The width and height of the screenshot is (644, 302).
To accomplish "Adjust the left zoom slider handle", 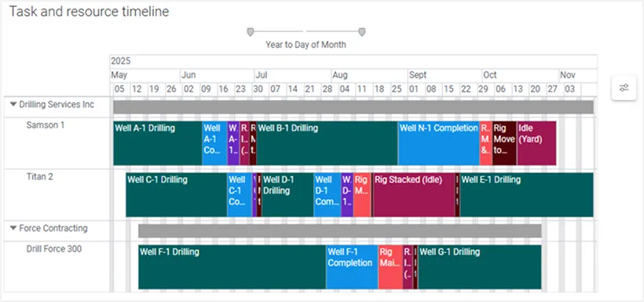I will pos(250,32).
